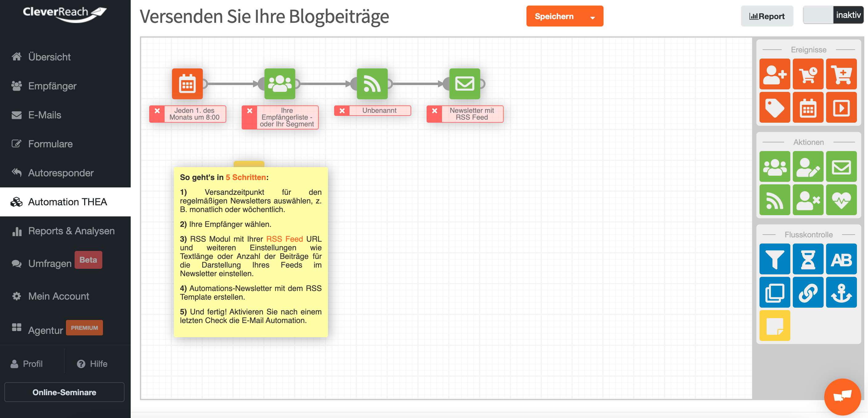
Task: Select the envelope newsletter node on canvas
Action: tap(465, 84)
